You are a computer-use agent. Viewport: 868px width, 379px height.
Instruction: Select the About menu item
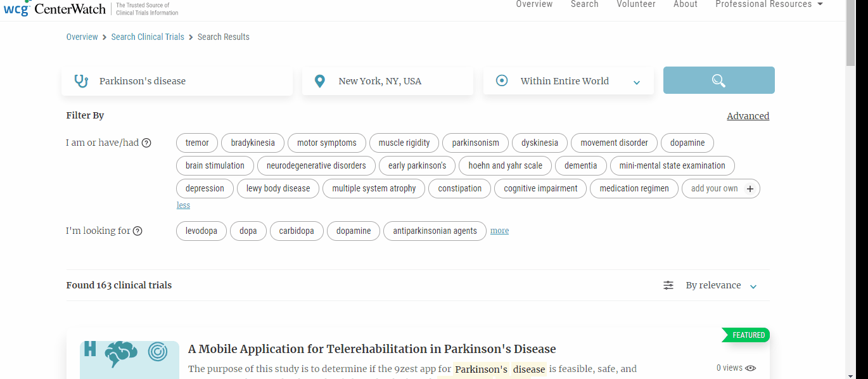tap(685, 4)
